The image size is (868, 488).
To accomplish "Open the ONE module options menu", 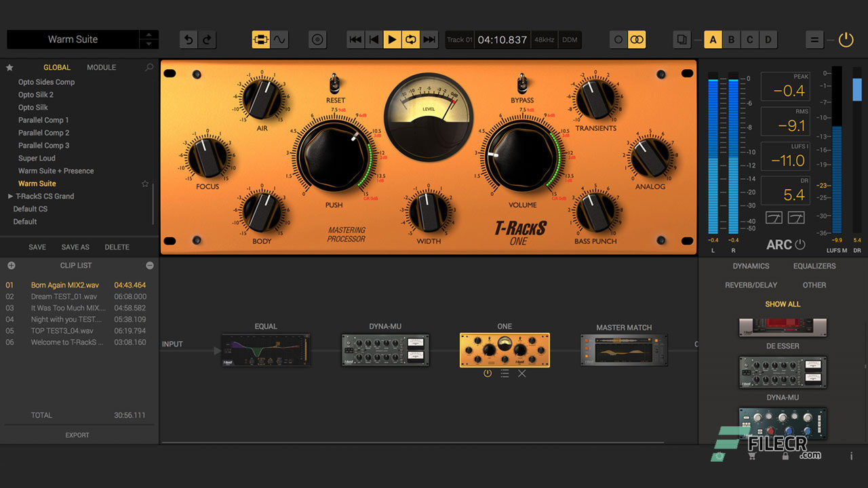I will click(x=505, y=373).
